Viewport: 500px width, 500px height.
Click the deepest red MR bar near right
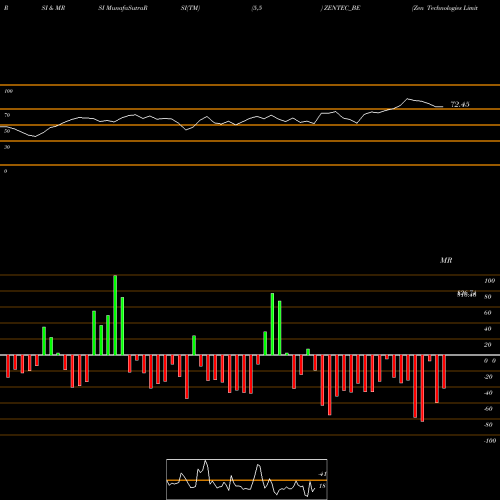click(422, 388)
